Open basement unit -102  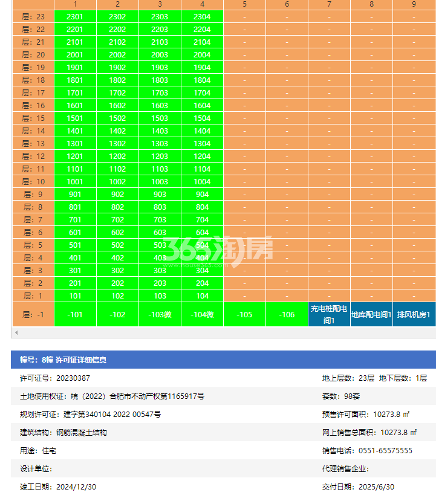tap(117, 315)
